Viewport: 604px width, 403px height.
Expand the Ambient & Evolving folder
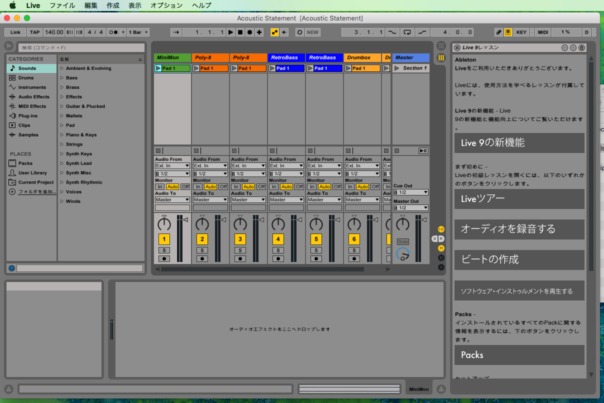click(x=62, y=68)
